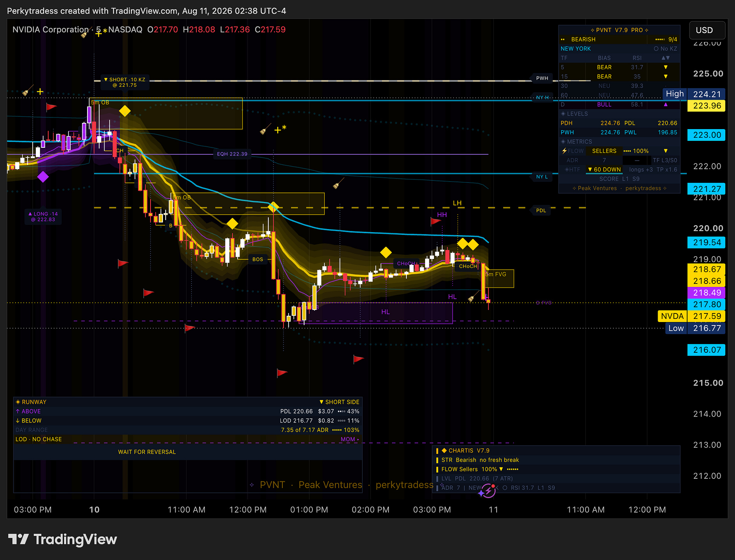Click the NASDAQ exchange label

(x=125, y=30)
